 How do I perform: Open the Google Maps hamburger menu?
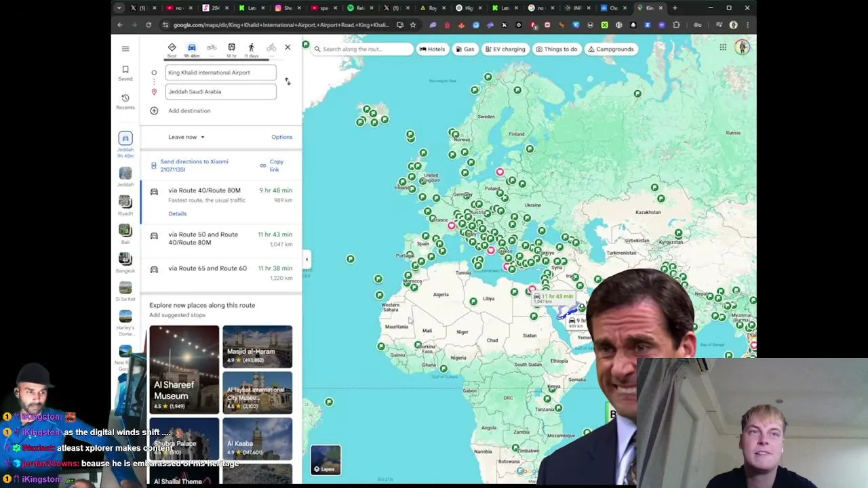pyautogui.click(x=125, y=49)
